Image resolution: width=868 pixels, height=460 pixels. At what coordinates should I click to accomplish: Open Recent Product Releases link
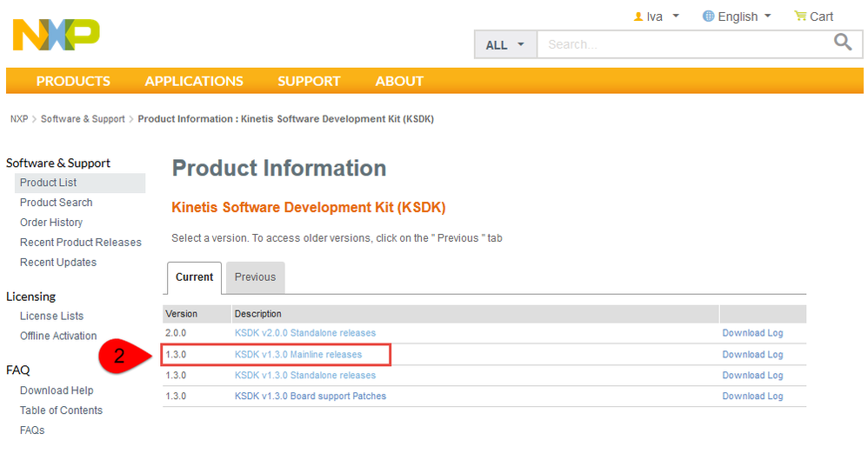(x=81, y=243)
